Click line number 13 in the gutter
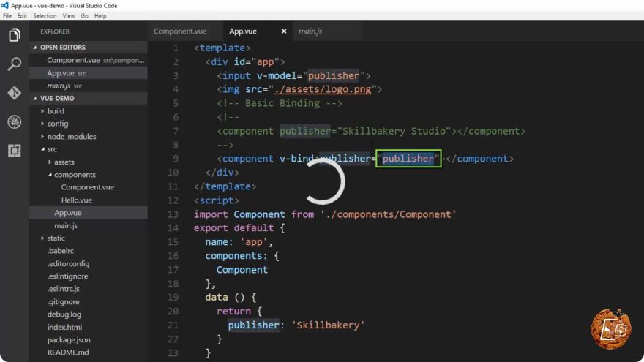 click(173, 214)
